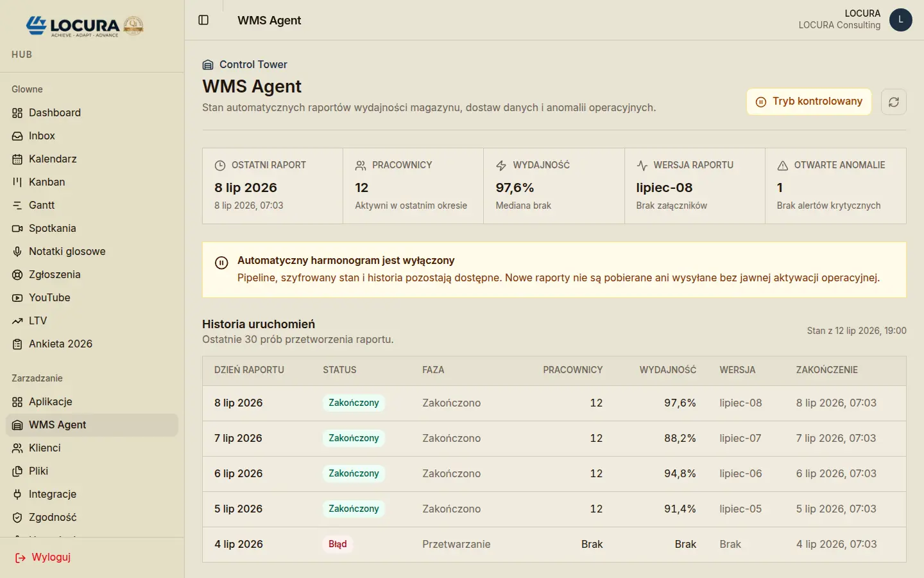Screen dimensions: 924x578
Task: Toggle Tryb kontrolowany mode button
Action: pos(809,101)
